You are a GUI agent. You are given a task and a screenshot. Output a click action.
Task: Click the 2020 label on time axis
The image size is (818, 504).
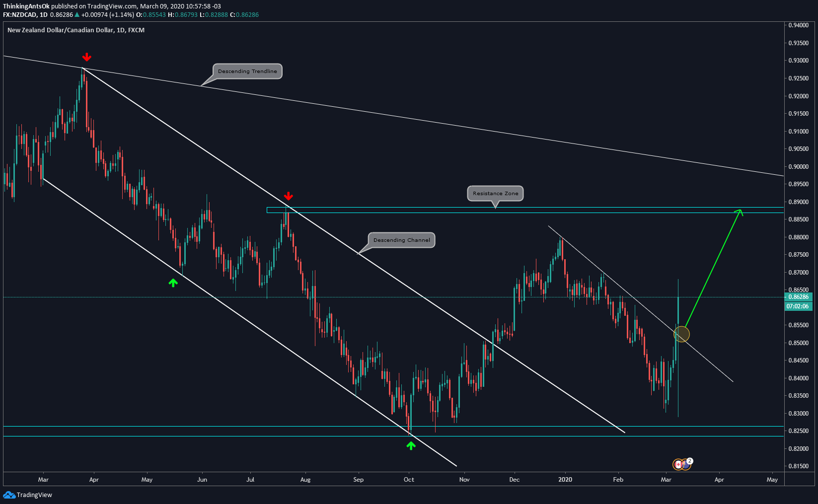pos(565,480)
